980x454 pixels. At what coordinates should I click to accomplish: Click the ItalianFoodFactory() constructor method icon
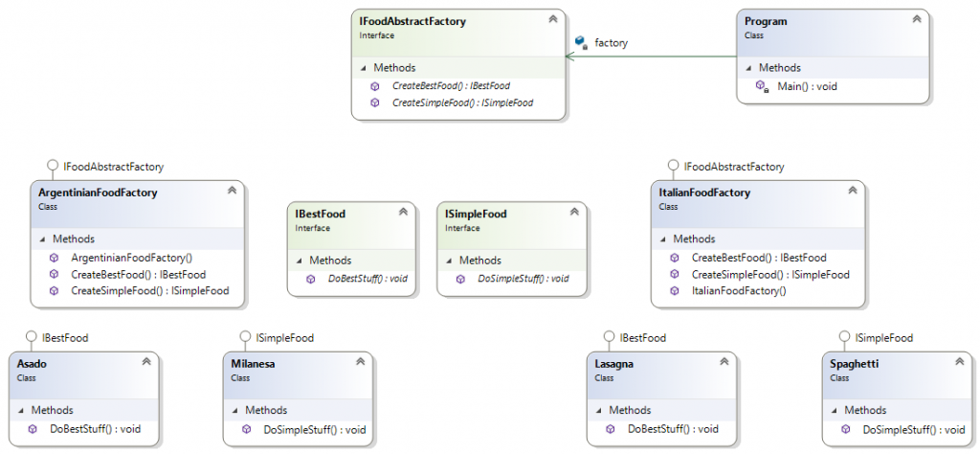point(675,291)
